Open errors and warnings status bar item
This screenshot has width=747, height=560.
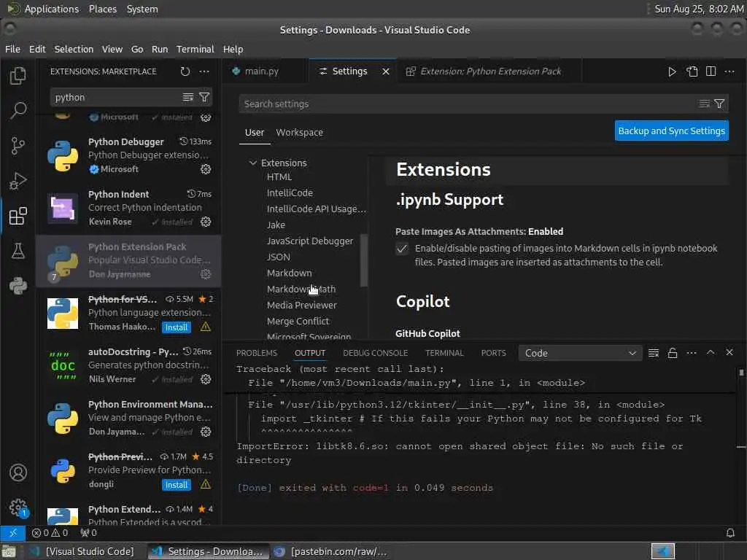point(50,532)
